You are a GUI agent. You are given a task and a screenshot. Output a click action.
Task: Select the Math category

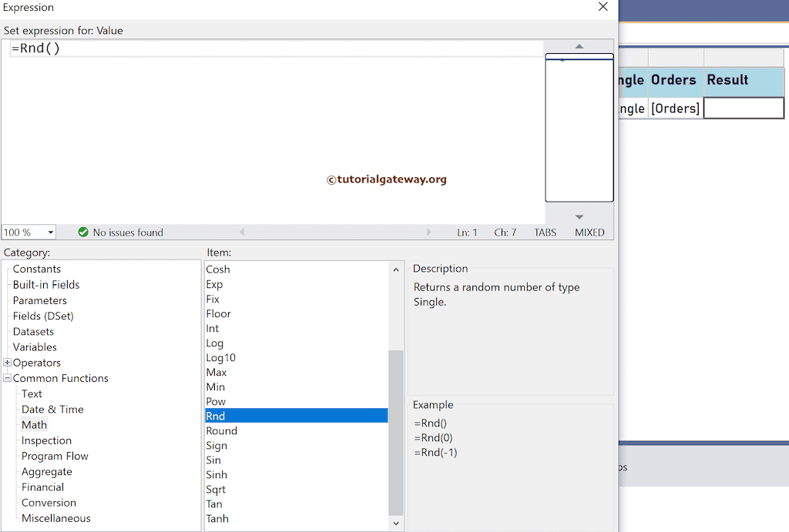point(34,424)
